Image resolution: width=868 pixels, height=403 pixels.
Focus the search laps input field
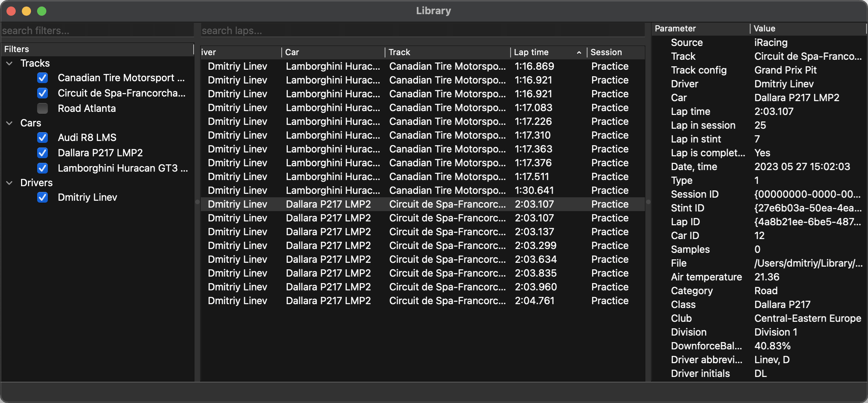pos(422,31)
